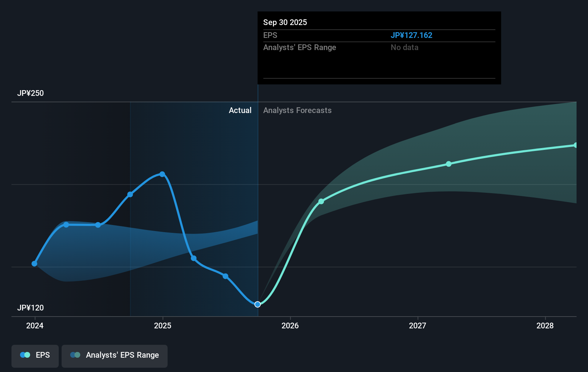Click the JP¥127.162 EPS value link
588x372 pixels.
coord(411,35)
